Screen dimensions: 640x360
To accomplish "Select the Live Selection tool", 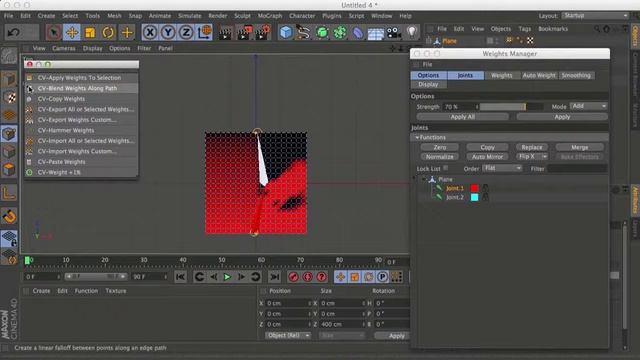I will (53, 32).
